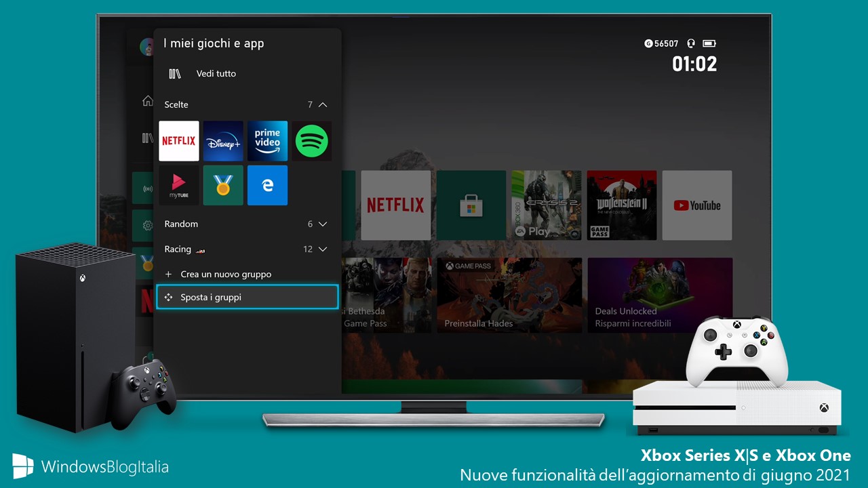Open the Prime Video app tile
This screenshot has height=488, width=868.
coord(267,141)
